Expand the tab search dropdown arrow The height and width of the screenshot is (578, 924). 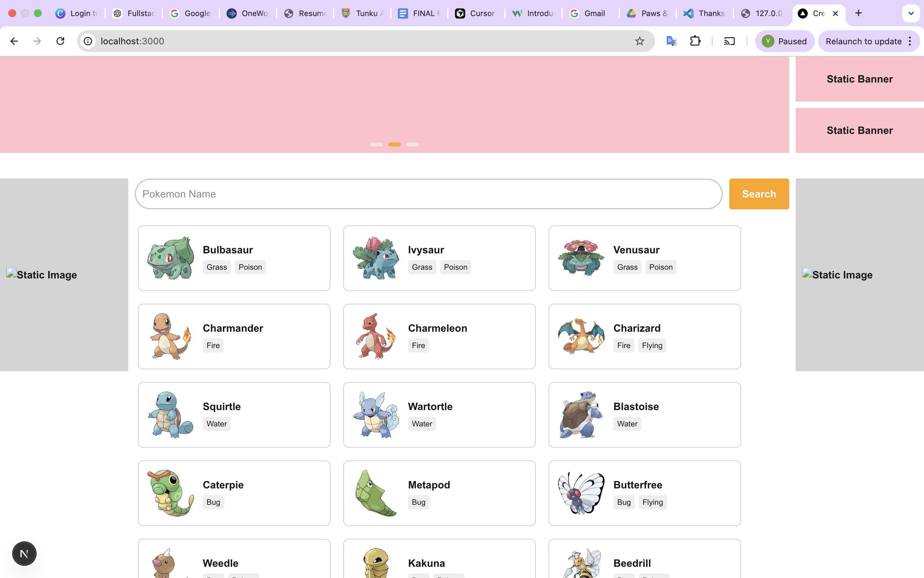911,13
